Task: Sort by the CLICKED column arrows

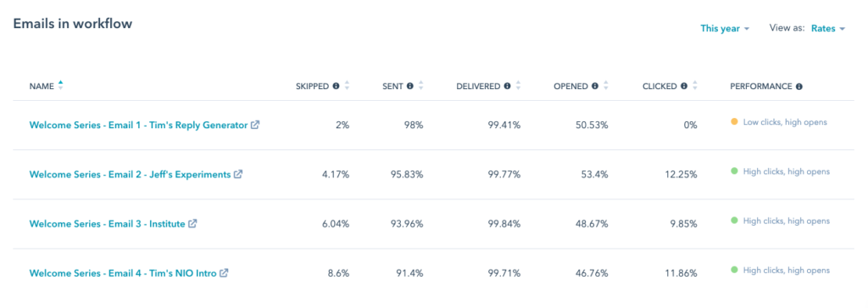Action: point(695,86)
